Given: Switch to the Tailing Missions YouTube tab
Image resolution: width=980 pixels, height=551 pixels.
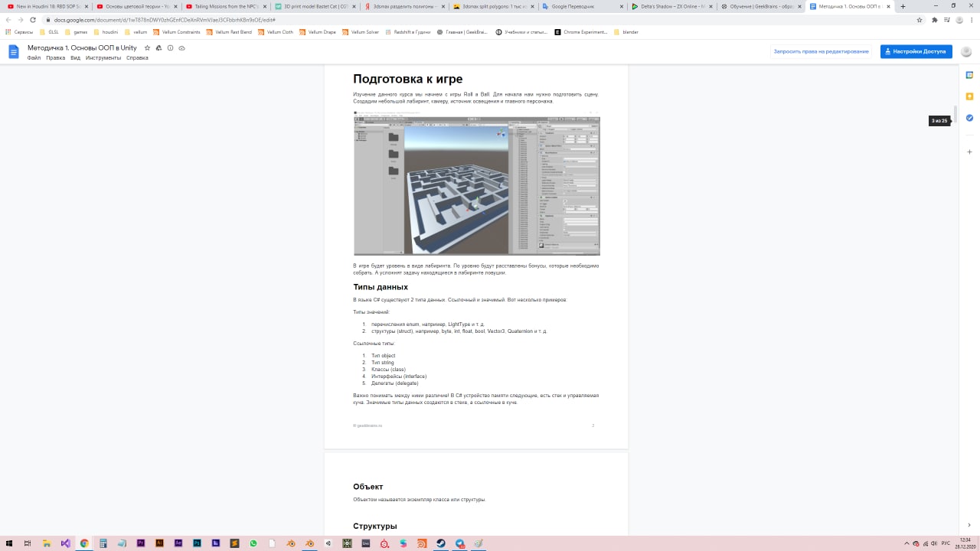Looking at the screenshot, I should coord(226,6).
